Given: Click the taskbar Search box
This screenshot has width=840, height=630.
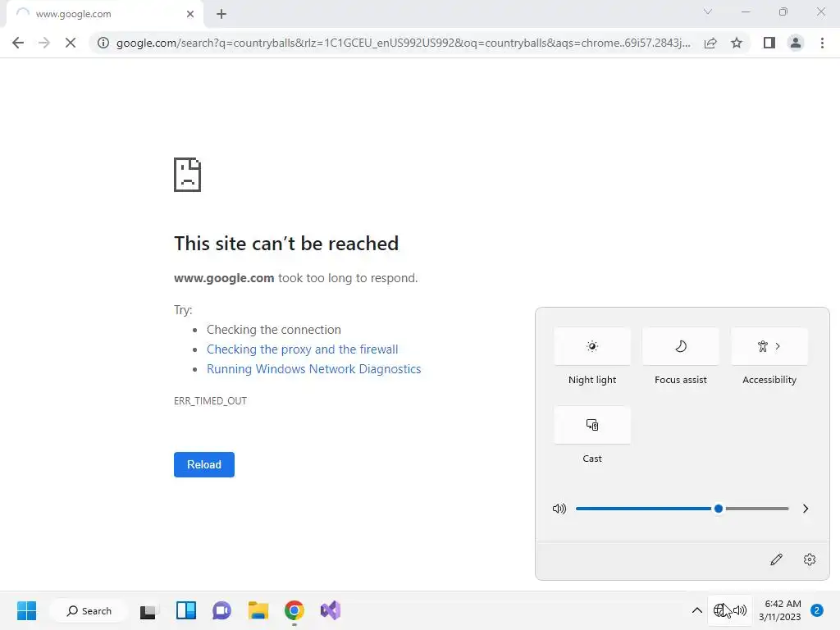Looking at the screenshot, I should (x=89, y=610).
